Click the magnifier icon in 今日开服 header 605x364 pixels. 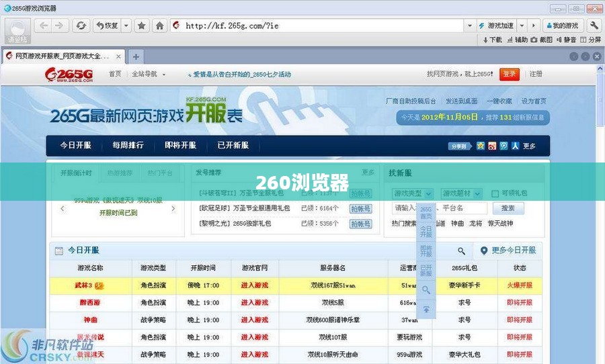point(461,251)
